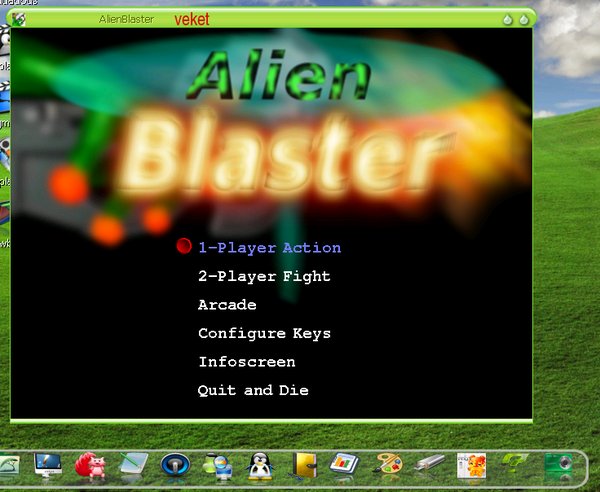Open the iMac monitor dock icon

point(48,464)
